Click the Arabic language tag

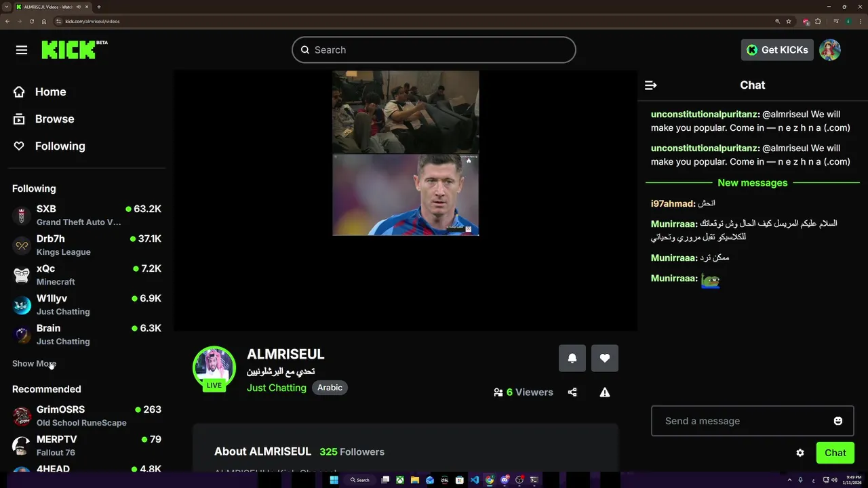click(330, 388)
